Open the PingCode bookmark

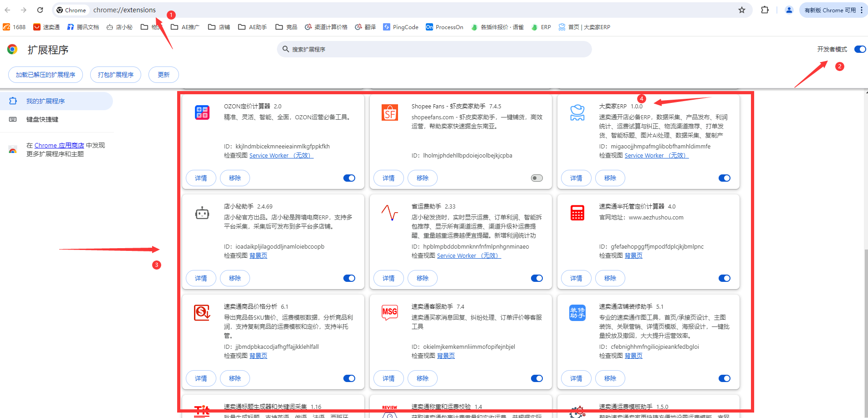click(x=401, y=27)
